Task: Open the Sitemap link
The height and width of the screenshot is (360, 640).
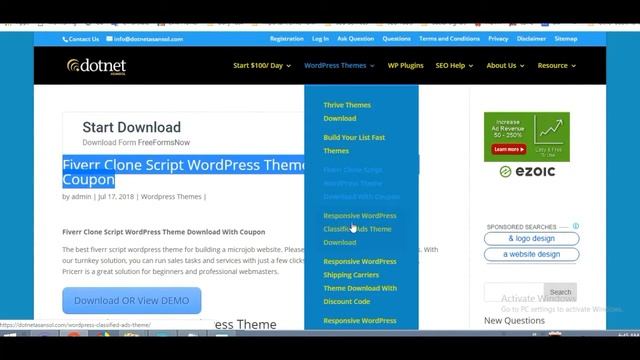Action: [x=566, y=39]
